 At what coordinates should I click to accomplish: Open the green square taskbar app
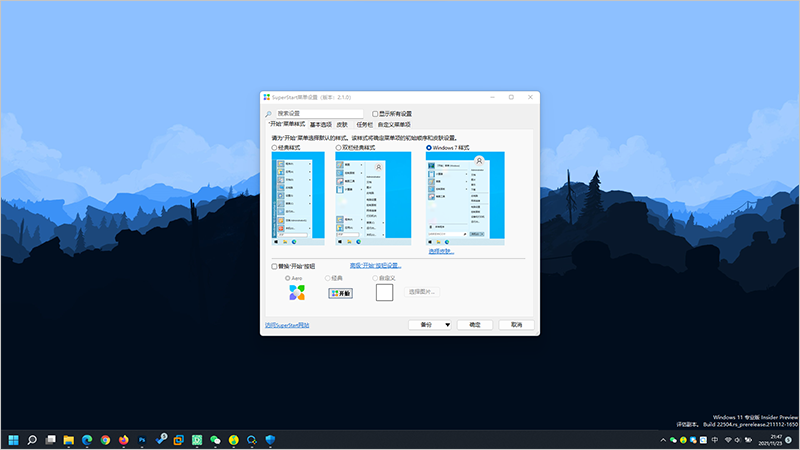point(197,440)
